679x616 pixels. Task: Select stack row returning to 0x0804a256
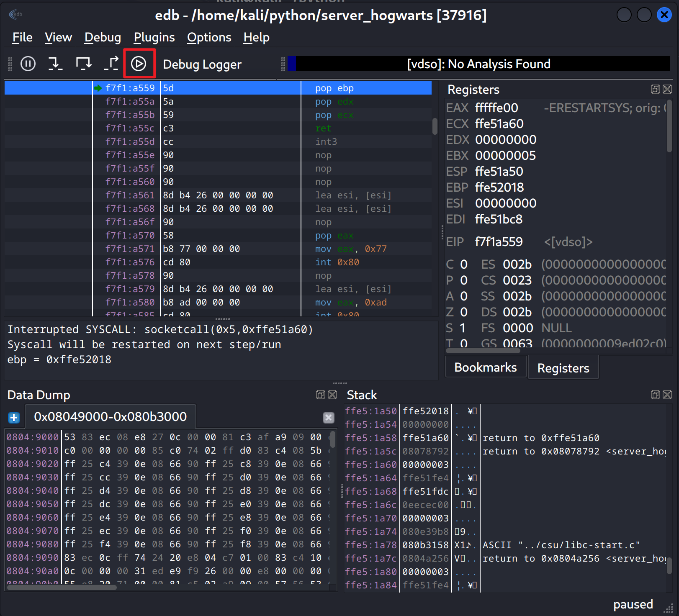click(x=505, y=559)
